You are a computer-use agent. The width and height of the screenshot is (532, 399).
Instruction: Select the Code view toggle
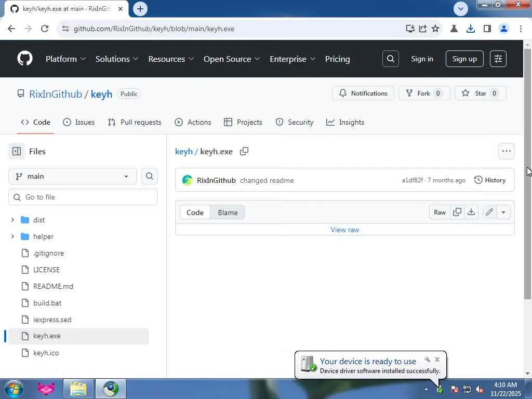(195, 212)
